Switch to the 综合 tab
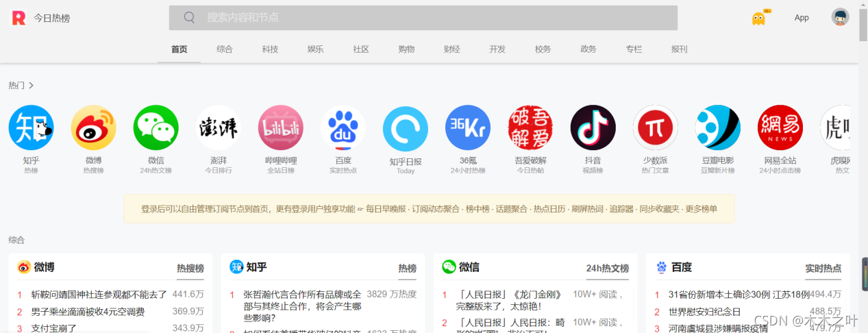This screenshot has height=333, width=868. coord(225,49)
